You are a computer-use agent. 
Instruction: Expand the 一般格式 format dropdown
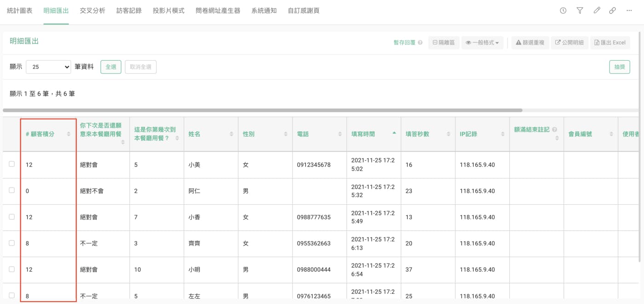[482, 43]
